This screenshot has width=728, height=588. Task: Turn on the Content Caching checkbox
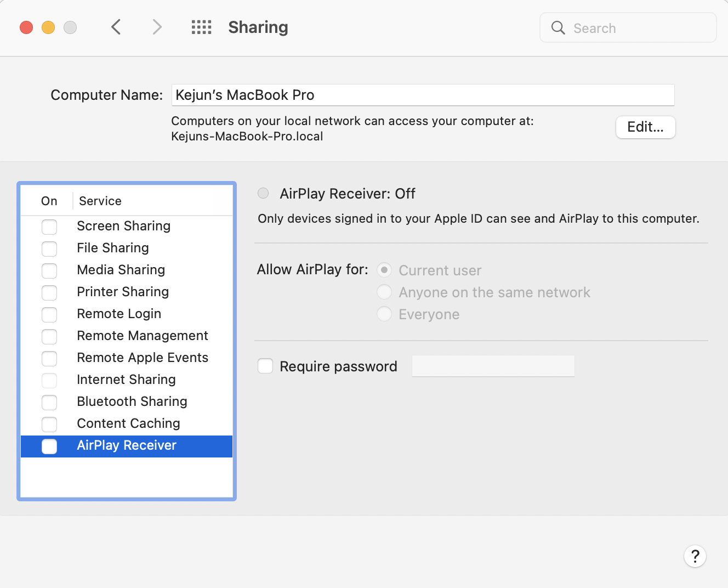pos(49,424)
